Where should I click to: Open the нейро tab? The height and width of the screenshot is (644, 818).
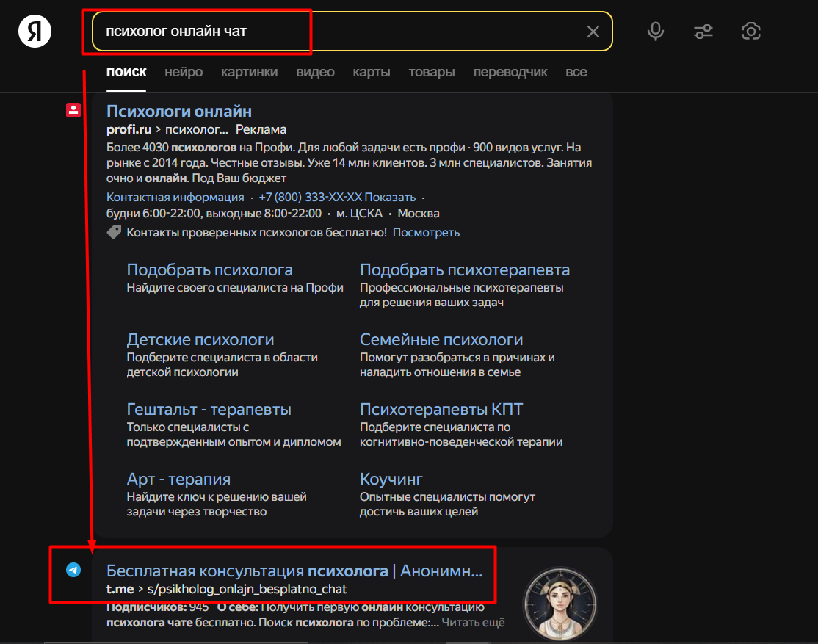pos(184,72)
